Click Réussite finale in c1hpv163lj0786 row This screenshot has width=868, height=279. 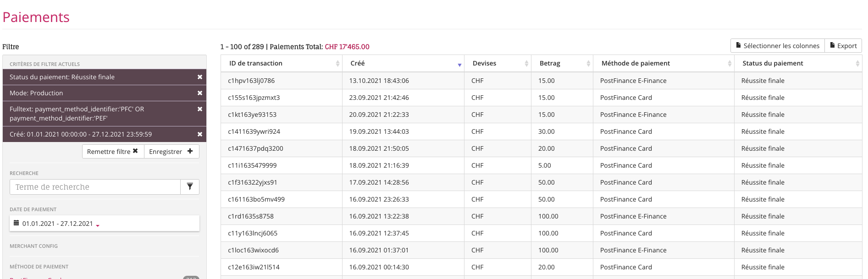pyautogui.click(x=763, y=81)
